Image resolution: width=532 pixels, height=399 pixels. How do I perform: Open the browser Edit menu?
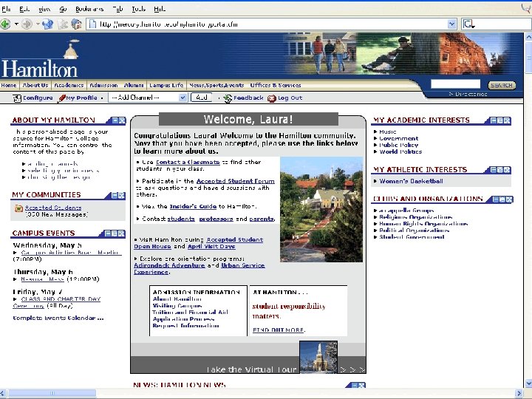pyautogui.click(x=24, y=9)
